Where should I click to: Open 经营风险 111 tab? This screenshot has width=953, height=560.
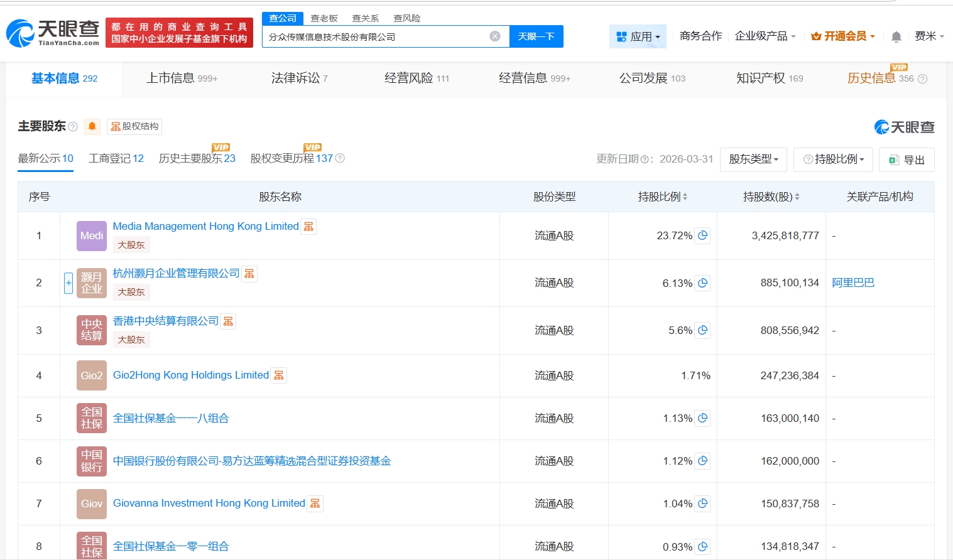[x=417, y=78]
